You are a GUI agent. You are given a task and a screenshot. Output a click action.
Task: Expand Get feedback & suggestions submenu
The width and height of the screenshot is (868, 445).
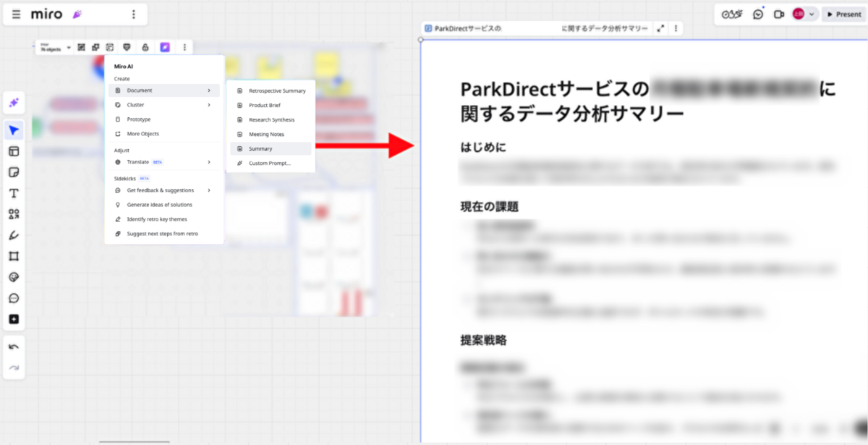[164, 190]
